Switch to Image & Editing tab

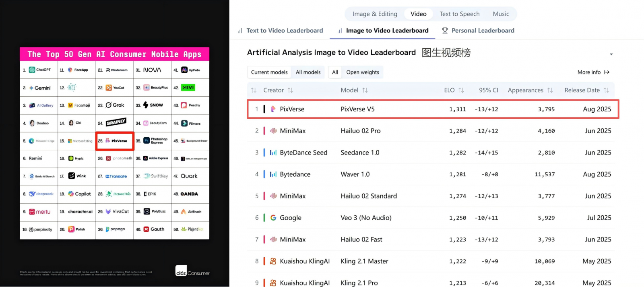(375, 14)
